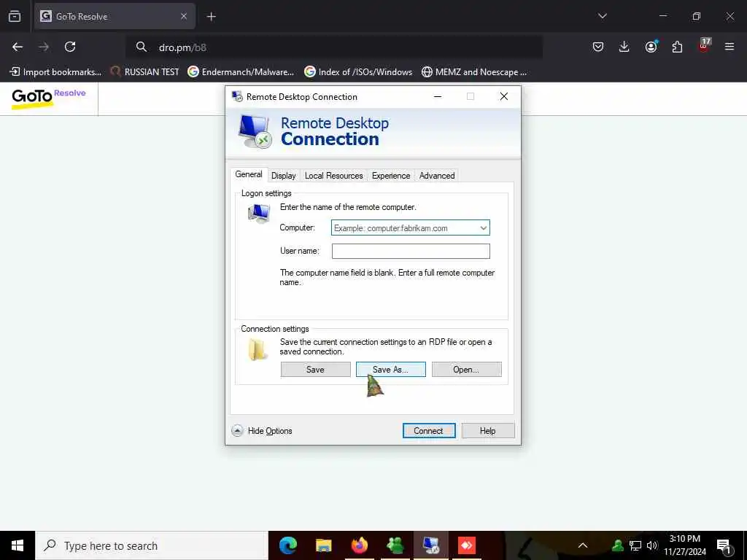Switch to the Local Resources tab

333,176
